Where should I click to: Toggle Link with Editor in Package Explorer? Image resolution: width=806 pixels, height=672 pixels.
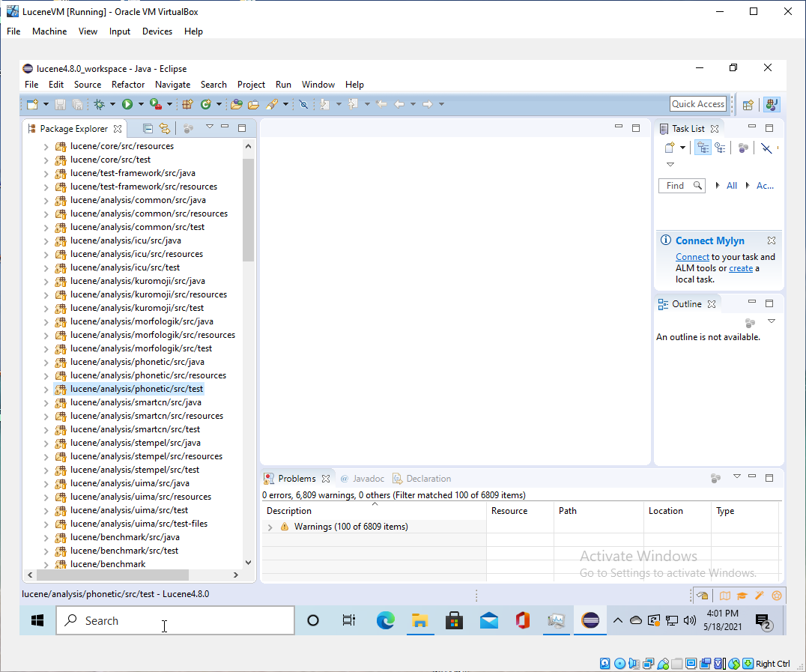point(165,128)
